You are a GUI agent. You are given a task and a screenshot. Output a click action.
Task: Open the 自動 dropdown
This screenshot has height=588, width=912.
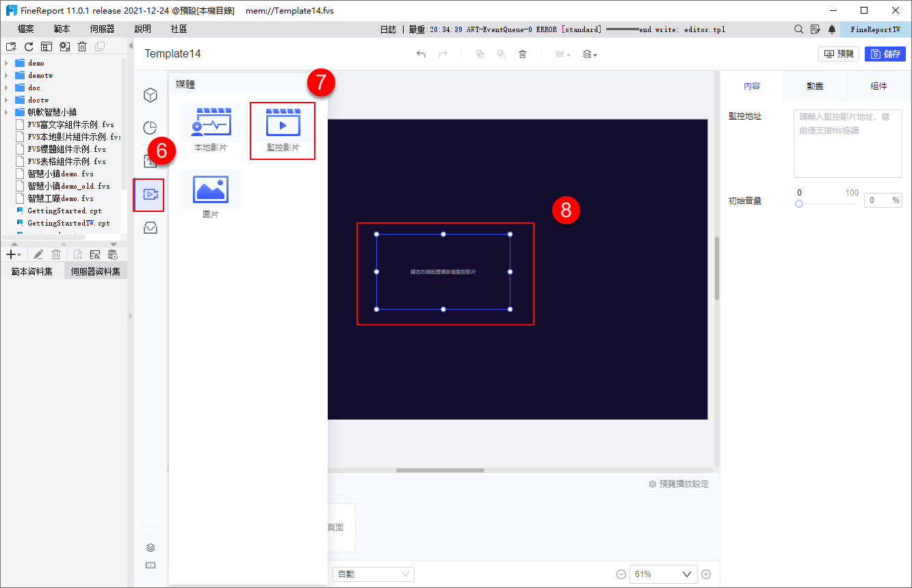click(374, 574)
